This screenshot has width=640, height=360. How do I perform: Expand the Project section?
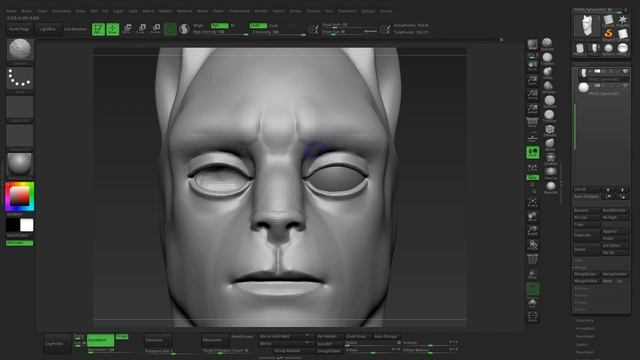point(580,302)
